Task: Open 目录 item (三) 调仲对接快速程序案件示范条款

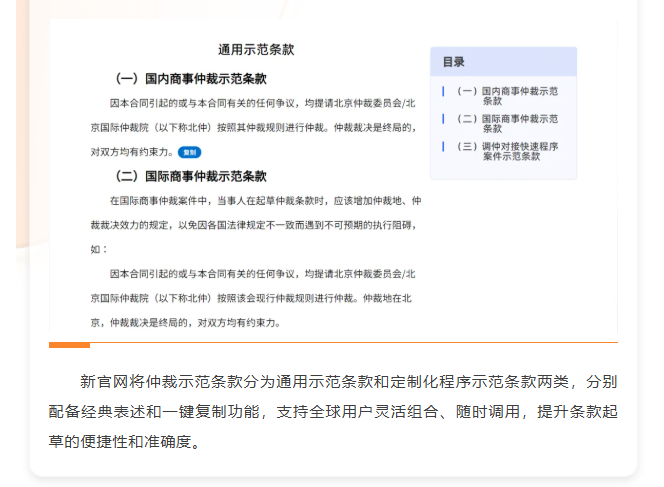Action: click(507, 151)
